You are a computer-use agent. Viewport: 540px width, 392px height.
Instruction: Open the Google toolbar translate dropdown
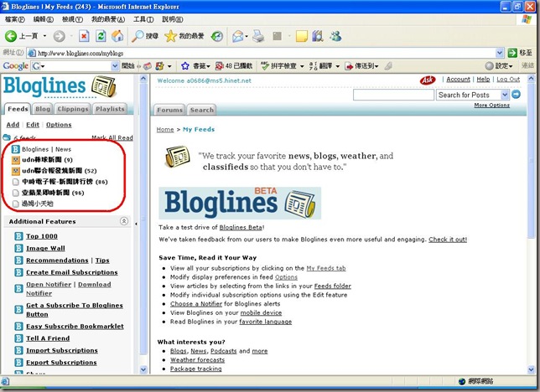(338, 65)
